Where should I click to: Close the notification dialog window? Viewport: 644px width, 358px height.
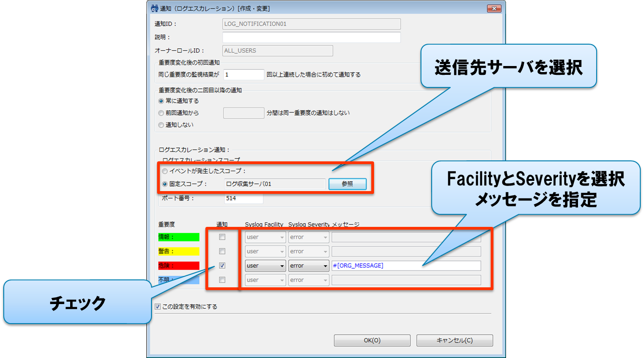(x=493, y=8)
